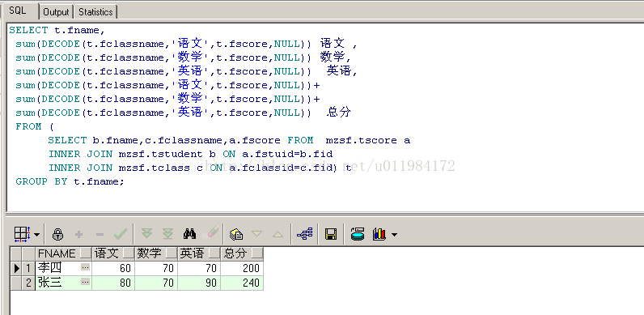
Task: Click sort button in 总分 header
Action: pos(257,253)
